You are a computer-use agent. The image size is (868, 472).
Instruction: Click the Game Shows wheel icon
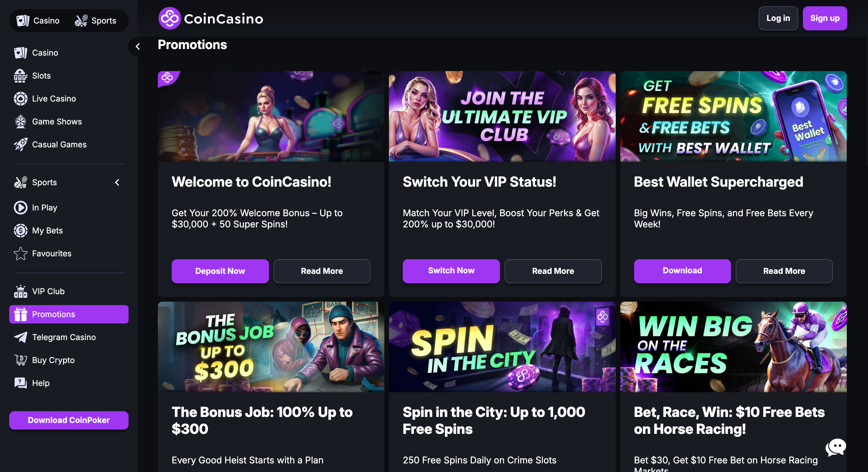pyautogui.click(x=20, y=122)
